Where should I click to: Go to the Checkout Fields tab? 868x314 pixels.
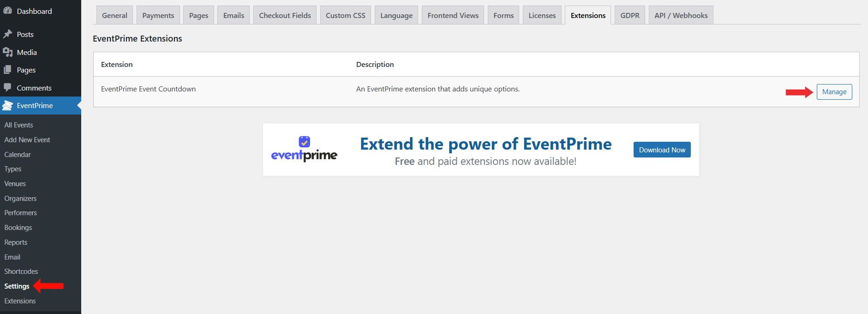pos(285,15)
